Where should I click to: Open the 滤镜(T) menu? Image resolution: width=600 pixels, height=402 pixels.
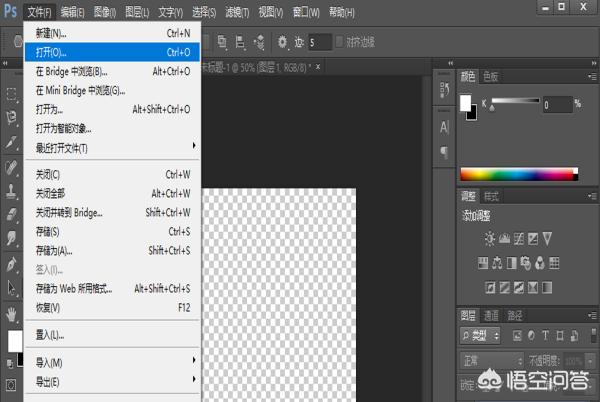pos(237,13)
